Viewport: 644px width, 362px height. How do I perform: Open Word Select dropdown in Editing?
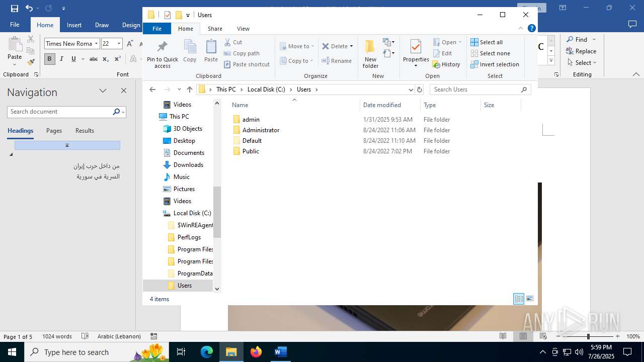coord(581,62)
